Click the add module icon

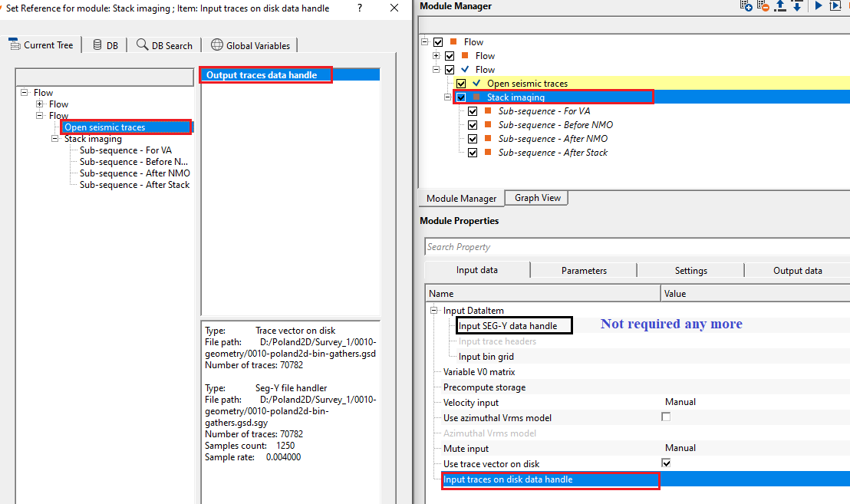(x=746, y=6)
